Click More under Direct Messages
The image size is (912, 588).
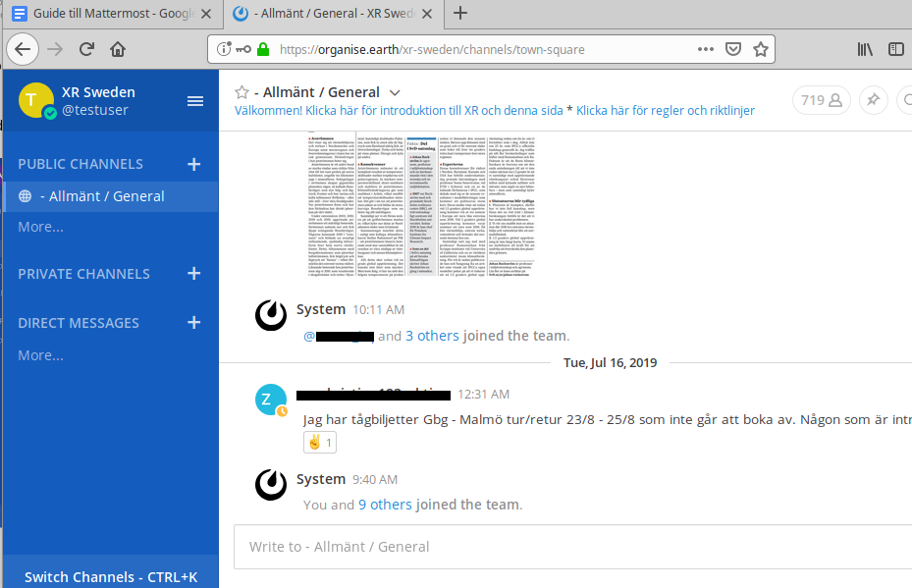click(40, 355)
